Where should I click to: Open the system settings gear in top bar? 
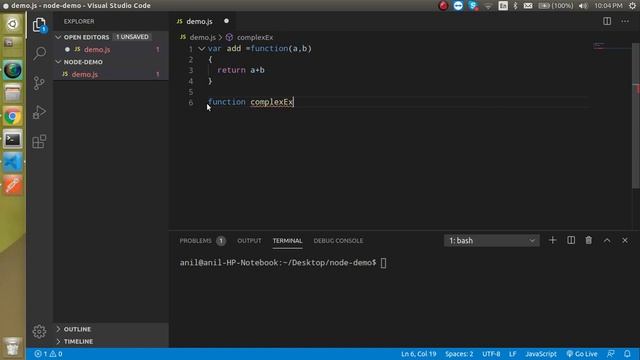(x=633, y=6)
